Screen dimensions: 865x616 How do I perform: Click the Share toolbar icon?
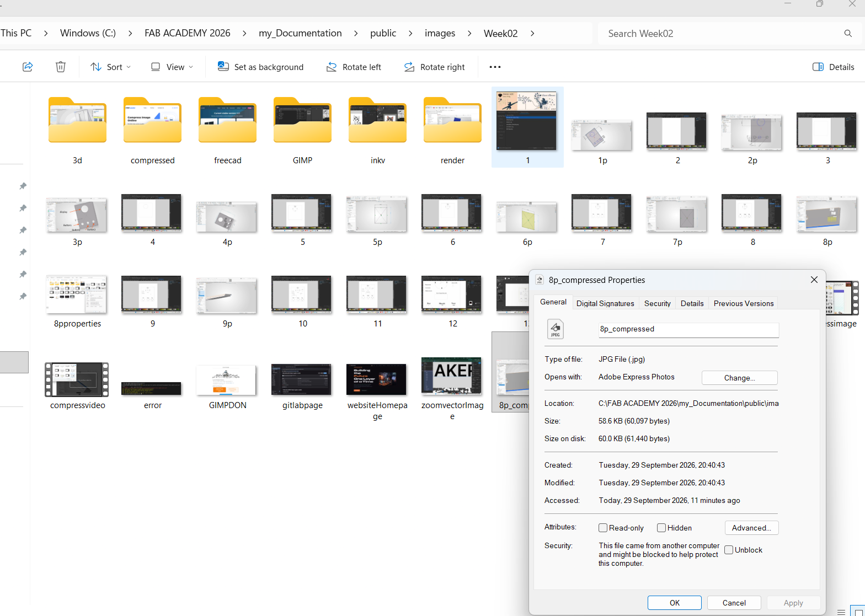28,67
